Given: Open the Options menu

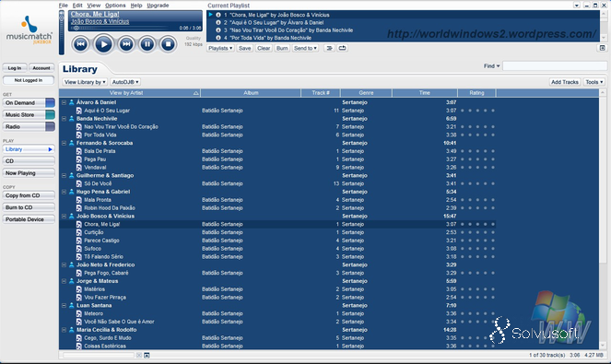Looking at the screenshot, I should [x=115, y=6].
